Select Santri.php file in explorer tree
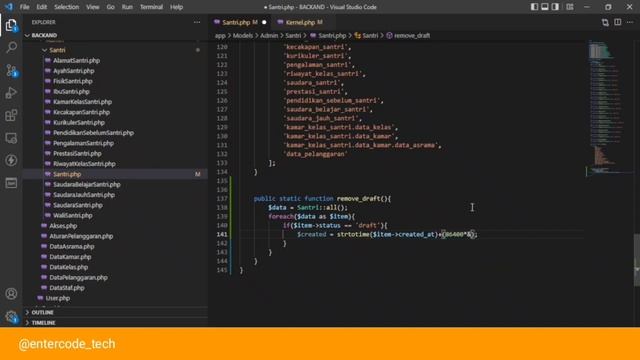The image size is (640, 360). [115, 174]
